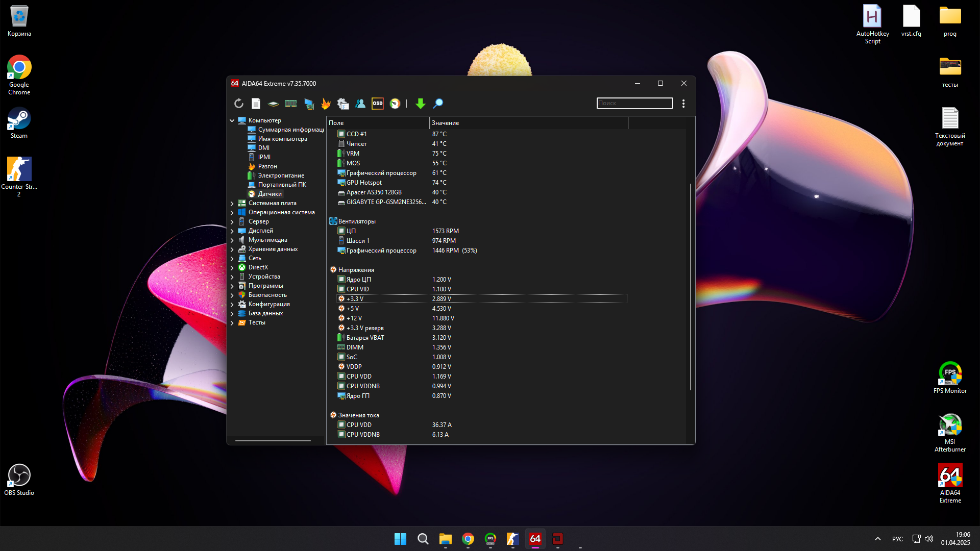
Task: Launch the flame stability test toolbar icon
Action: click(x=326, y=104)
